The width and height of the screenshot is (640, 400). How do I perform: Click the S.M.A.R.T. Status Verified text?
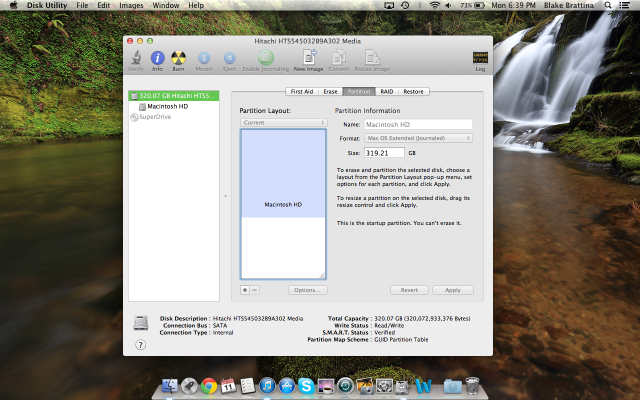tap(384, 333)
